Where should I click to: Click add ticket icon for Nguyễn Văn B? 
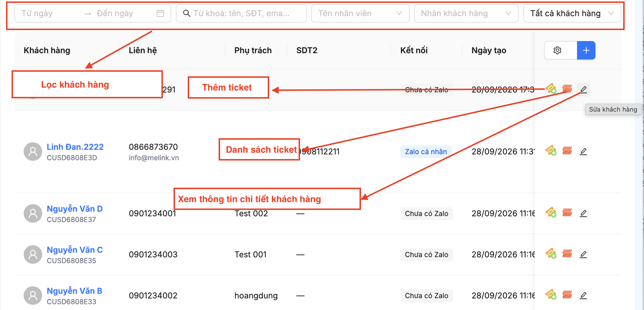551,295
